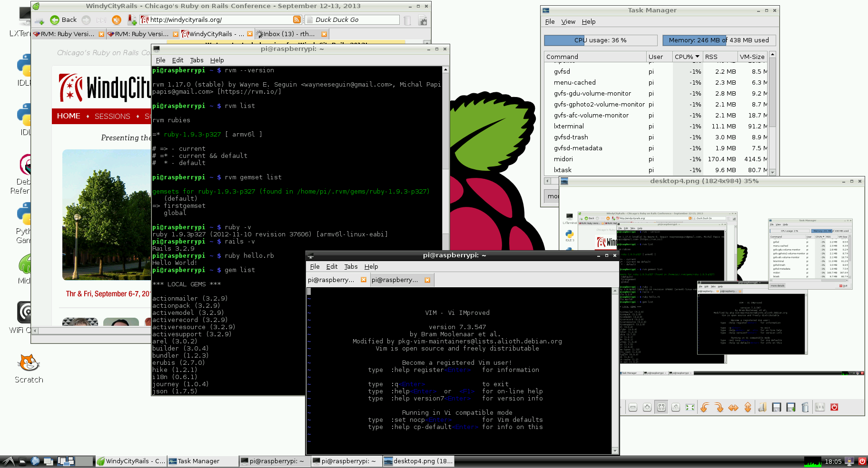The width and height of the screenshot is (868, 468).
Task: Open View menu in Task Manager
Action: click(x=568, y=22)
